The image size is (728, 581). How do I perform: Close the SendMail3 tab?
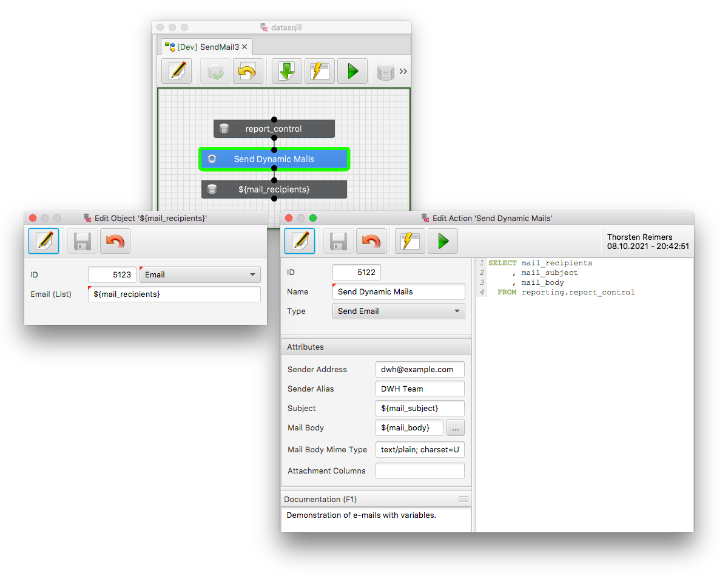[244, 47]
